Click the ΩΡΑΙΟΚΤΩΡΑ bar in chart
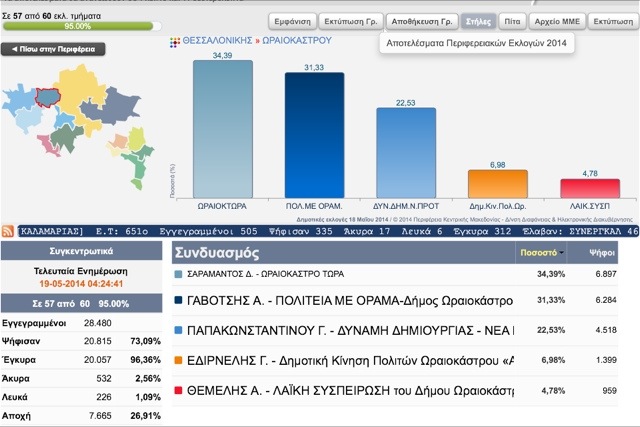 click(x=223, y=129)
